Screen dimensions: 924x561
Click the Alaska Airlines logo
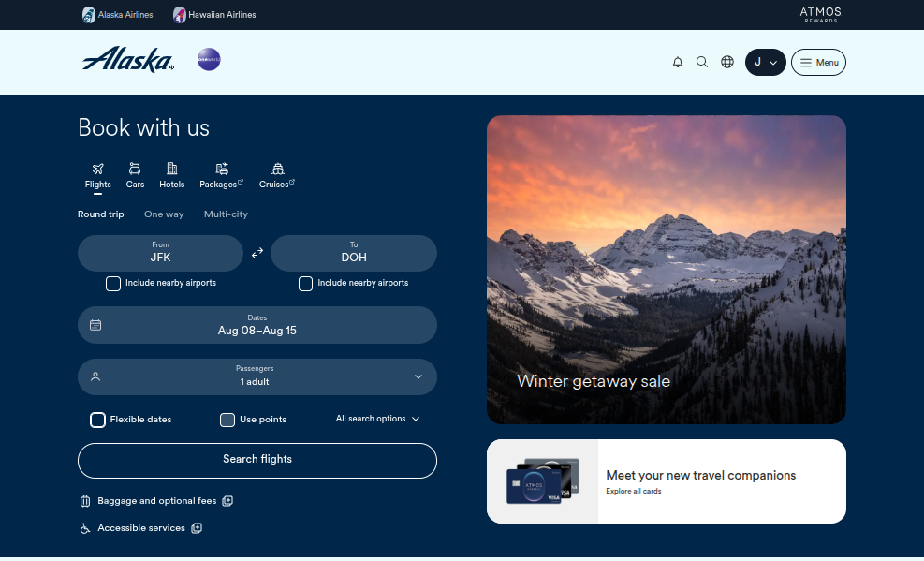(x=128, y=60)
